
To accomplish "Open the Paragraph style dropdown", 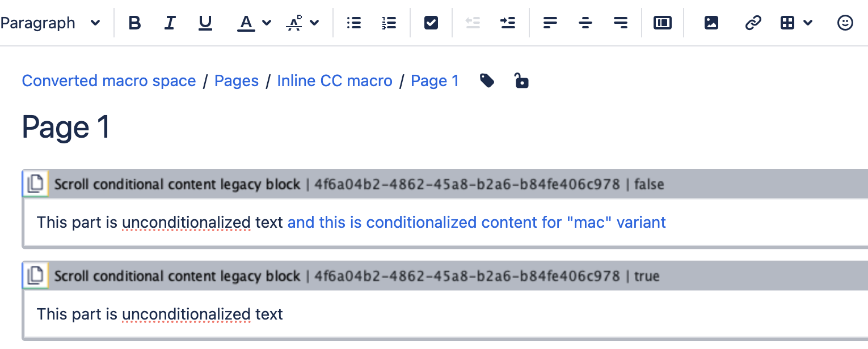I will tap(50, 23).
